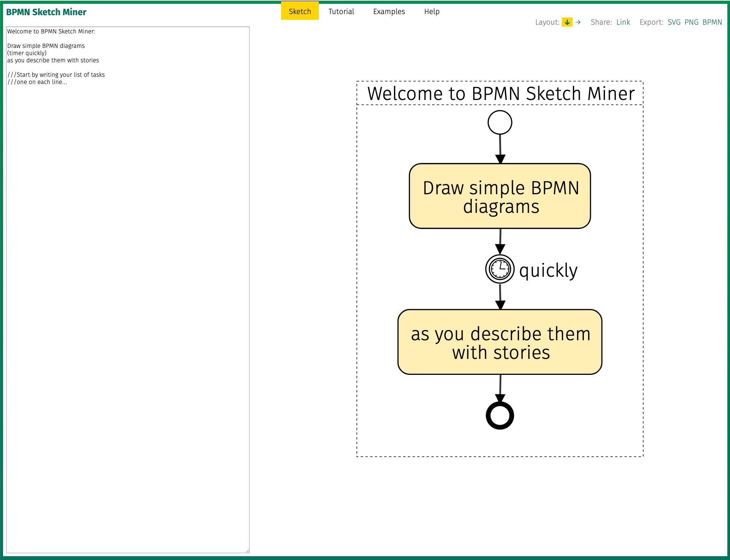Export diagram as SVG
The image size is (730, 560).
(674, 22)
